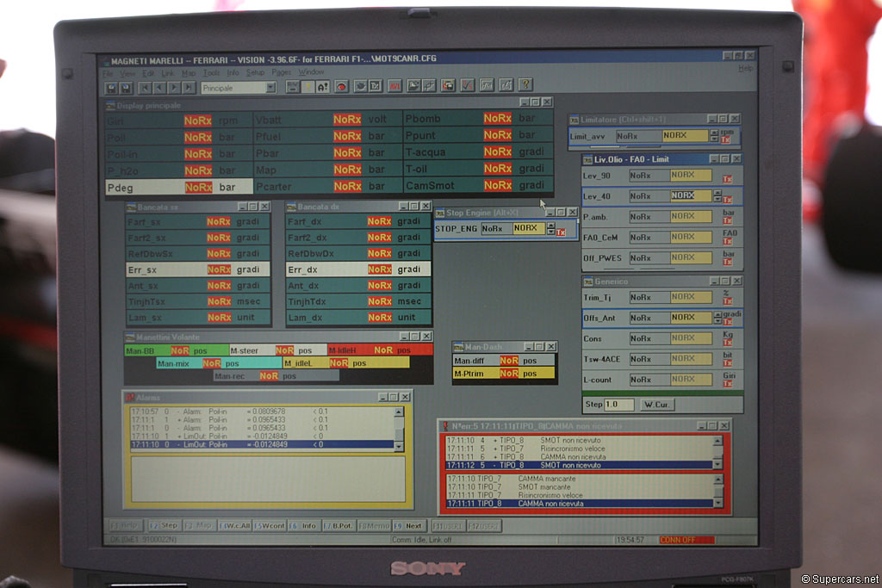Go to next page arrow icon

coord(174,88)
